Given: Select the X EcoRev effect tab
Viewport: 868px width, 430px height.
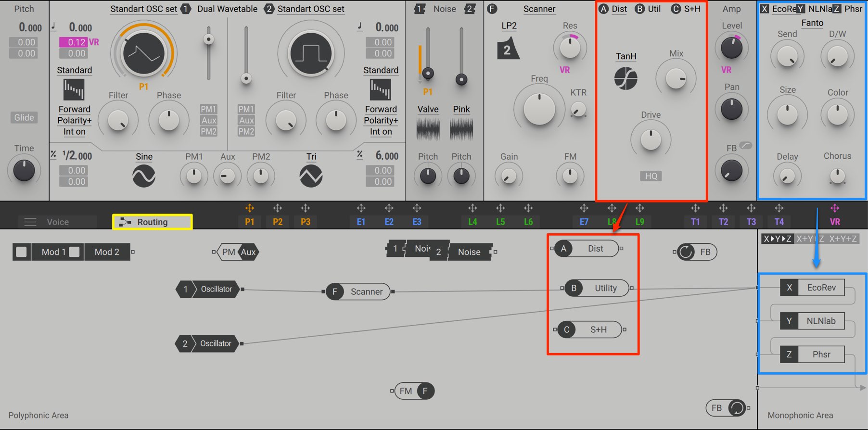Looking at the screenshot, I should [x=778, y=9].
